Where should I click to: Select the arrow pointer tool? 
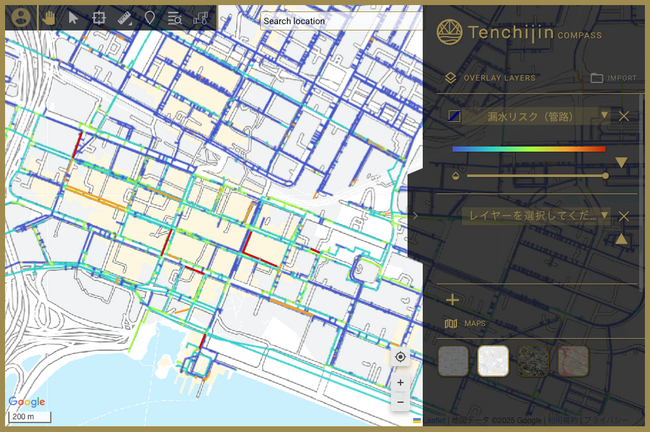point(73,18)
